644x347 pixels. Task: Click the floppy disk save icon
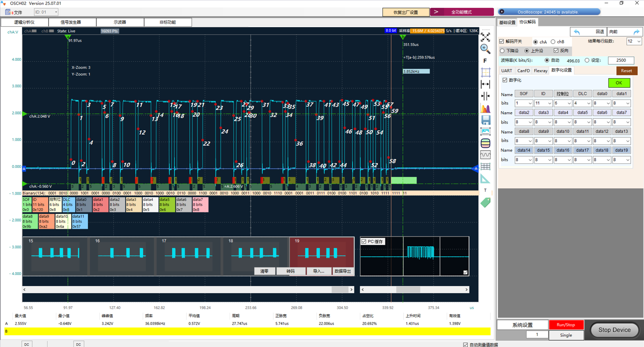485,120
